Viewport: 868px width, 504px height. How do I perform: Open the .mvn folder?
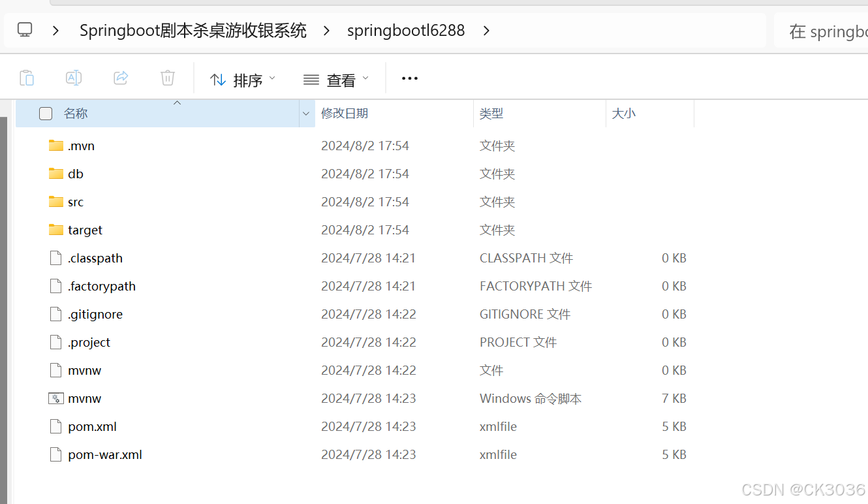pos(81,145)
